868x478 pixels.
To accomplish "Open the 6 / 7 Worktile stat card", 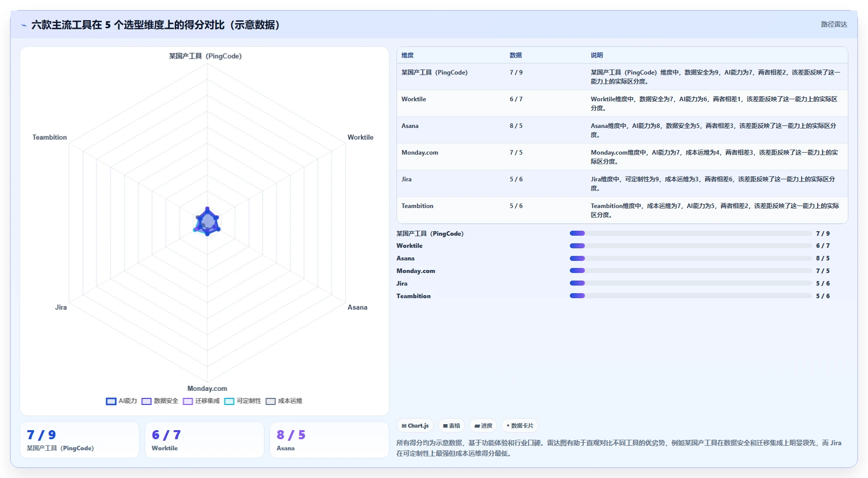I will pyautogui.click(x=204, y=440).
